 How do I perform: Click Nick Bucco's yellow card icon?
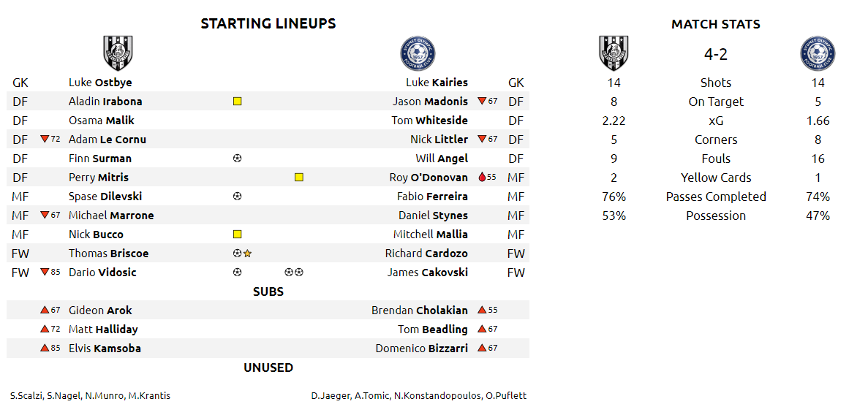[x=237, y=235]
